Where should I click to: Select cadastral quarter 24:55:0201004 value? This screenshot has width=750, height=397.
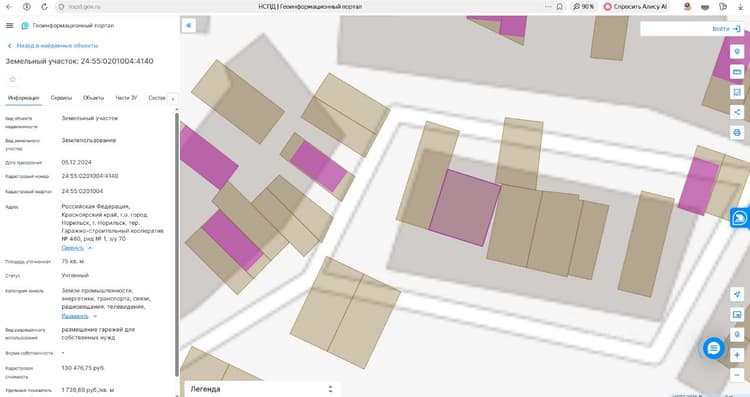(82, 191)
